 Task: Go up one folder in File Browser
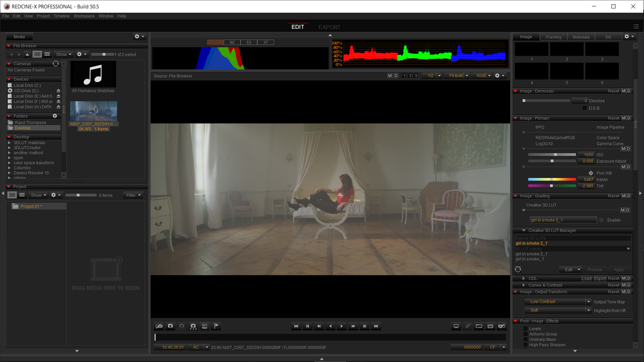(27, 54)
